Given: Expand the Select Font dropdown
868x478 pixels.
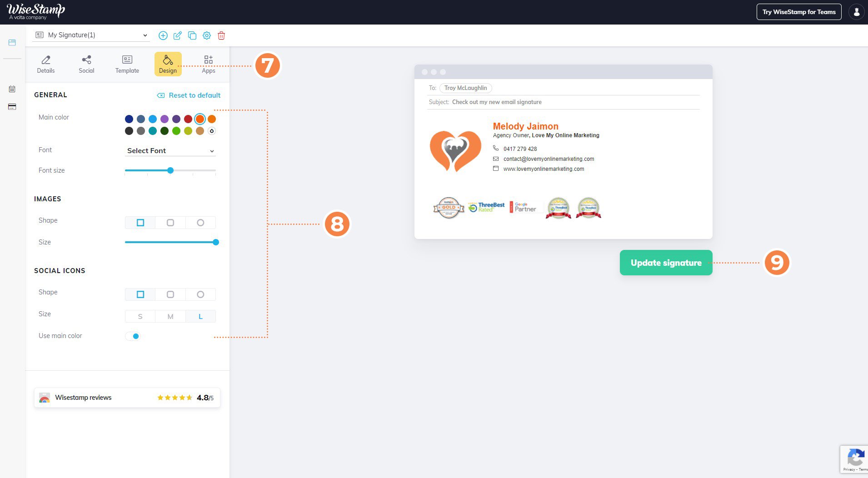Looking at the screenshot, I should coord(170,151).
